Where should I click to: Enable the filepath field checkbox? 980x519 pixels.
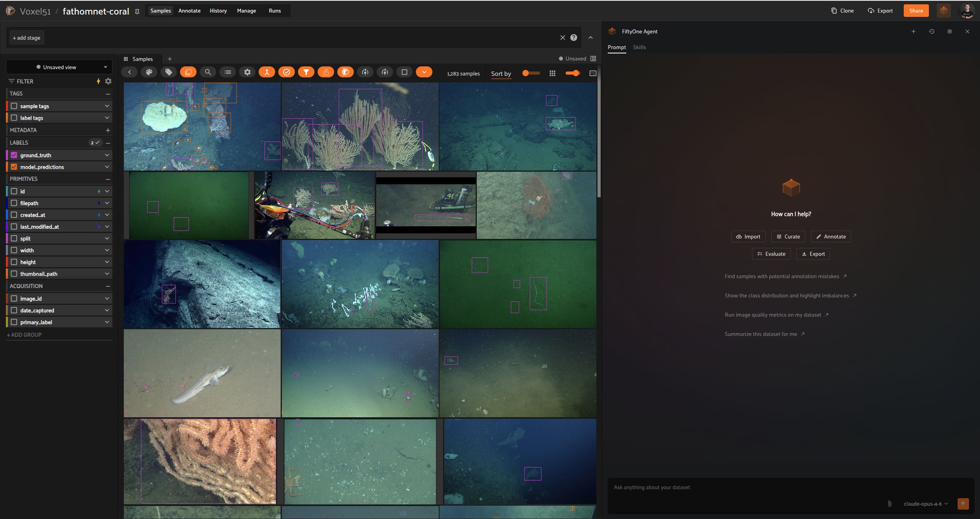pos(14,203)
